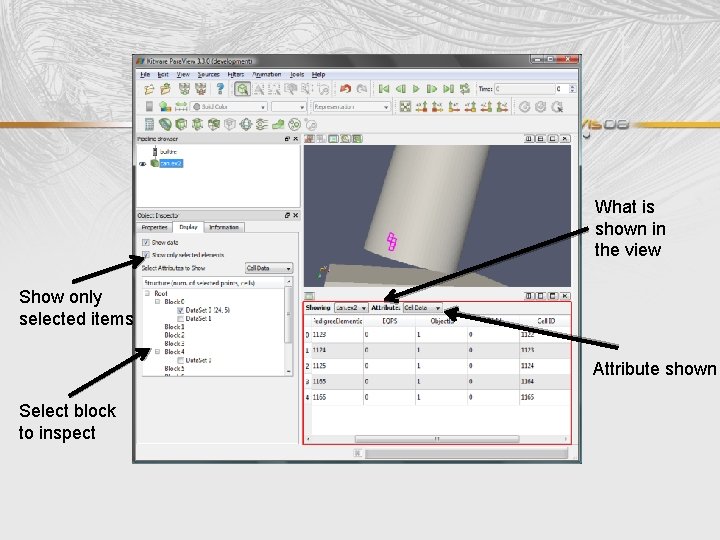Open Select Attributes to Show dropdown

point(269,268)
